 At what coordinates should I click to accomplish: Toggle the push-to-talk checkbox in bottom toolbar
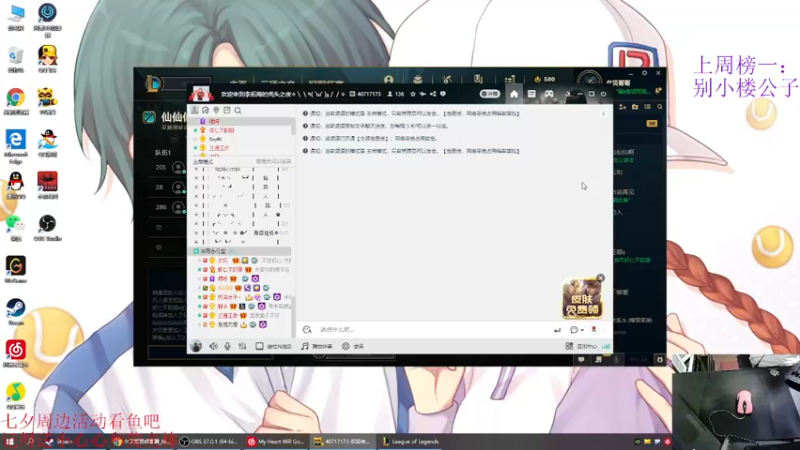259,346
